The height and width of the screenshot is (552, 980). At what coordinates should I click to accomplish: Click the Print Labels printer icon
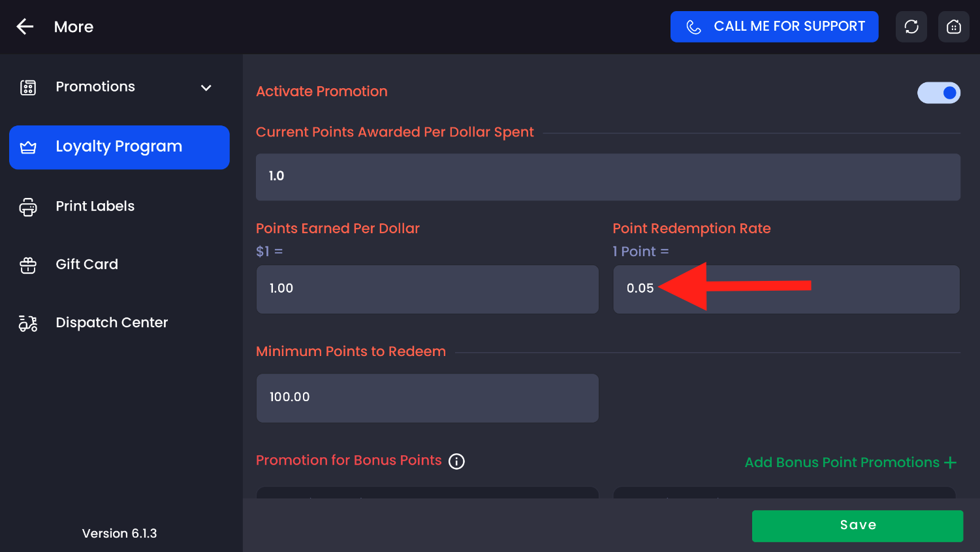[28, 207]
